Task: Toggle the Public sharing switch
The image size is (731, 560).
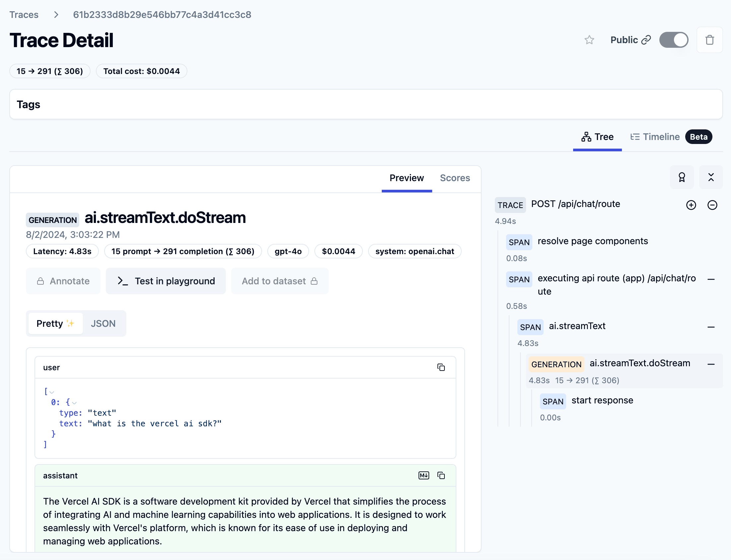Action: pyautogui.click(x=674, y=40)
